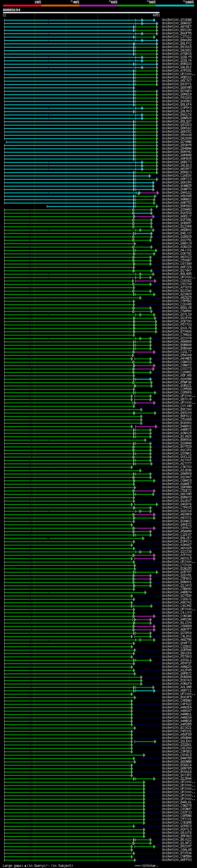The image size is (197, 868).
Task: Open hit UniRef100_Q8W0Q7
Action: [176, 23]
